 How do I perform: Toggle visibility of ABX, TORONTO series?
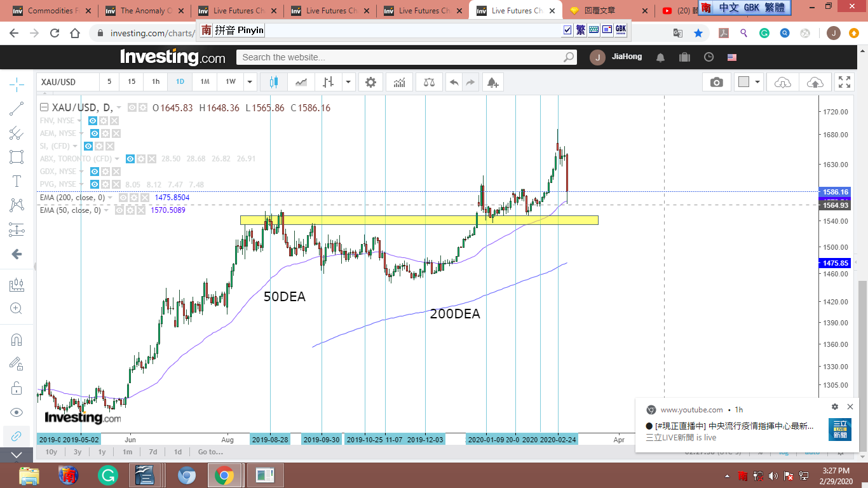pyautogui.click(x=130, y=159)
